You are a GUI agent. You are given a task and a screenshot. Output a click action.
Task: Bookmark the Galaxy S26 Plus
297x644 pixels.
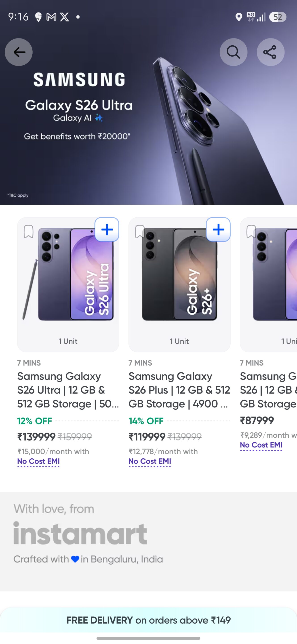pos(139,231)
